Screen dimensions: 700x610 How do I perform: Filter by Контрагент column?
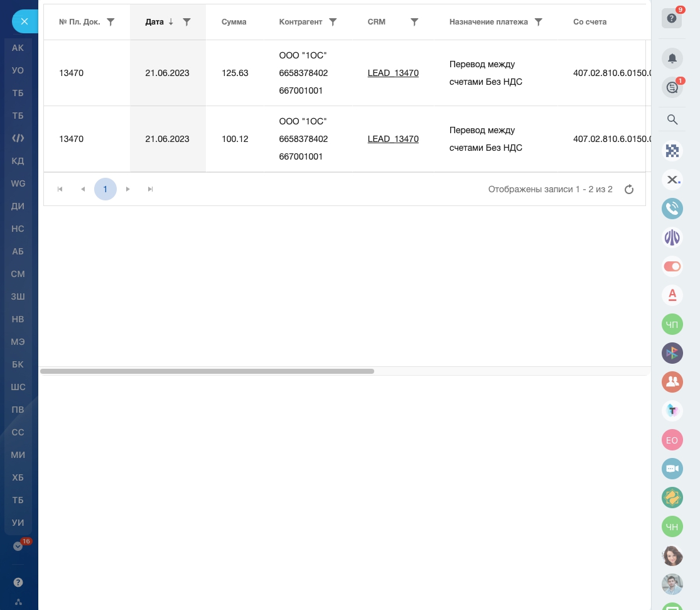333,22
